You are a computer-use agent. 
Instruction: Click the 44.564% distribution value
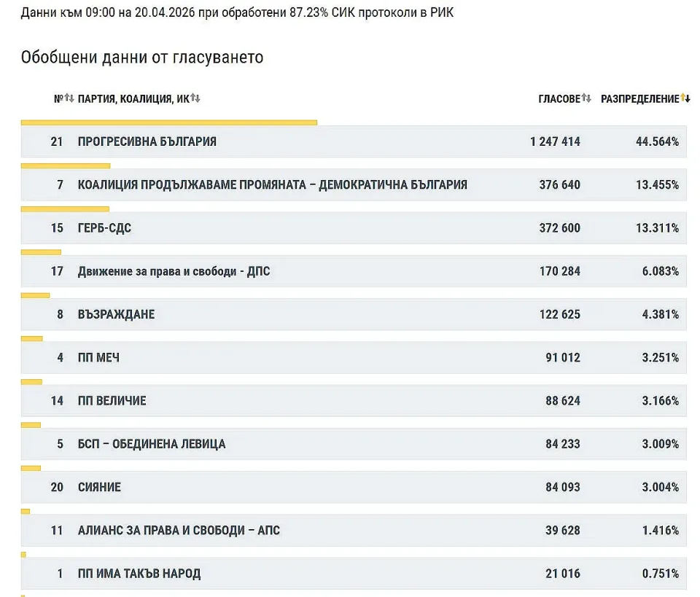coord(657,141)
